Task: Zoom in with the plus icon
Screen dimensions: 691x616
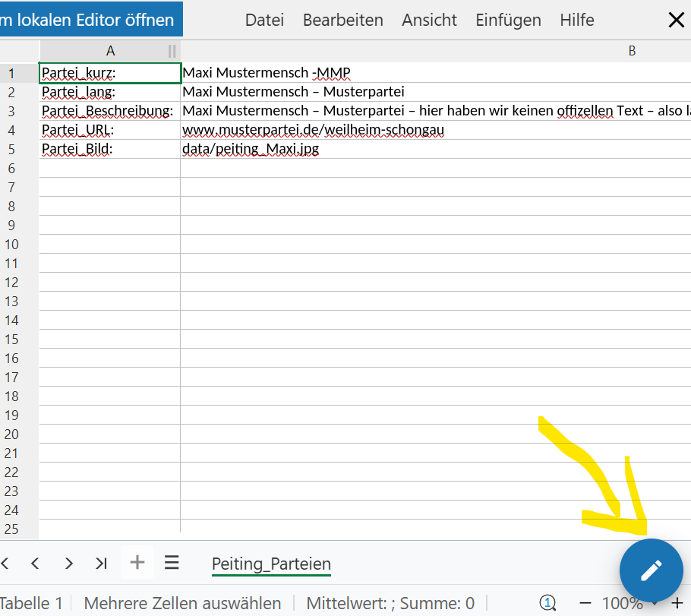Action: (x=677, y=603)
